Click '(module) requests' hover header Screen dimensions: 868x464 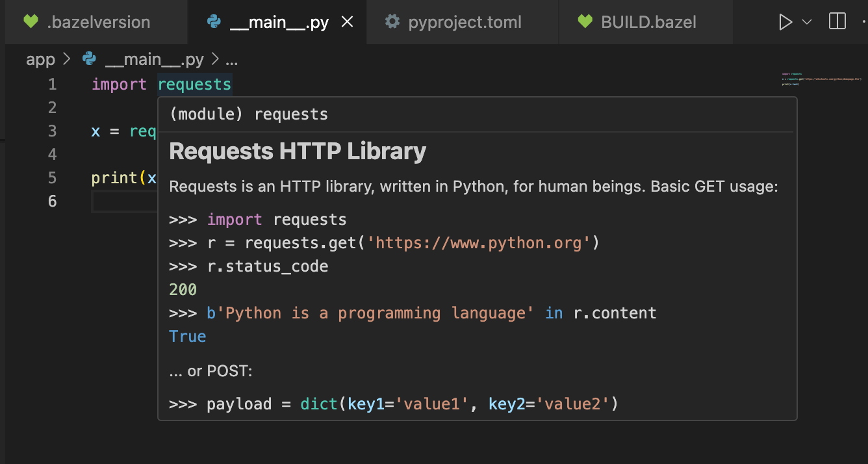coord(248,114)
